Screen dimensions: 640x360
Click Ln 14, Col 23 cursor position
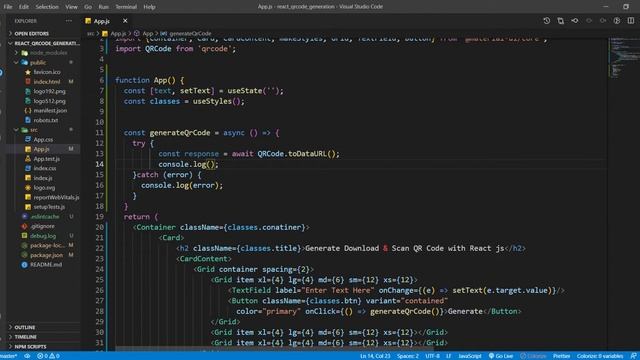[375, 356]
